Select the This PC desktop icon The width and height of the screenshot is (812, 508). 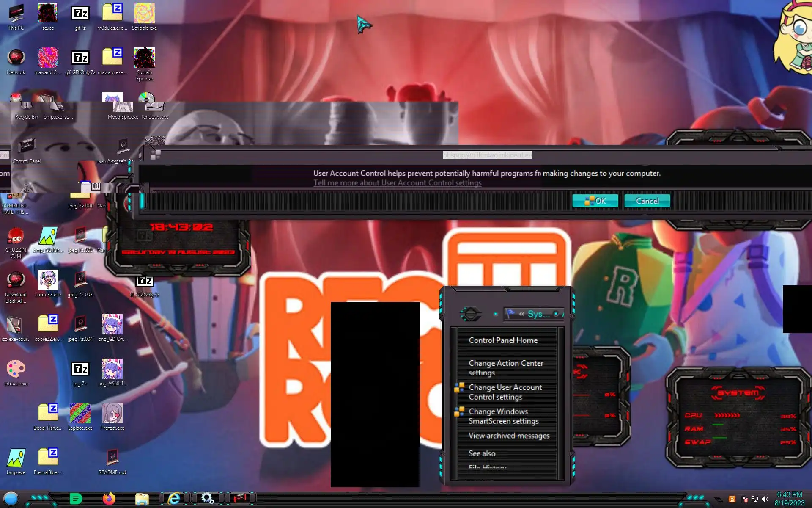16,17
